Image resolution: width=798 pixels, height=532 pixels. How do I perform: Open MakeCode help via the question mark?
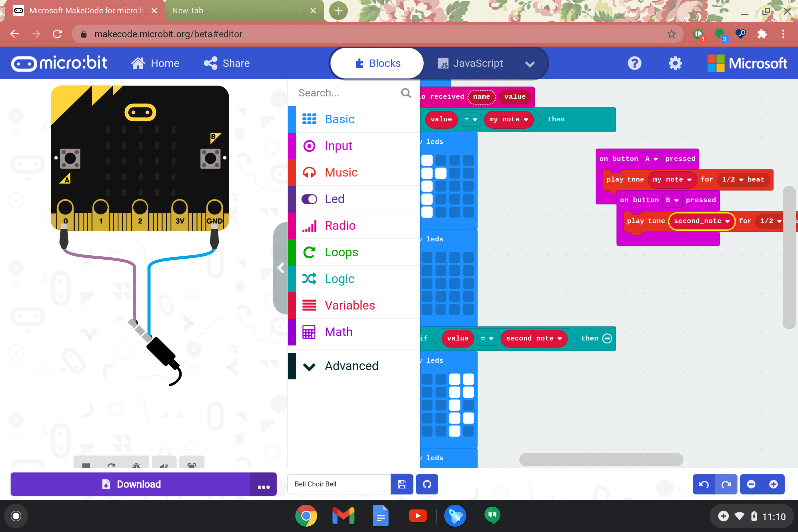coord(634,63)
